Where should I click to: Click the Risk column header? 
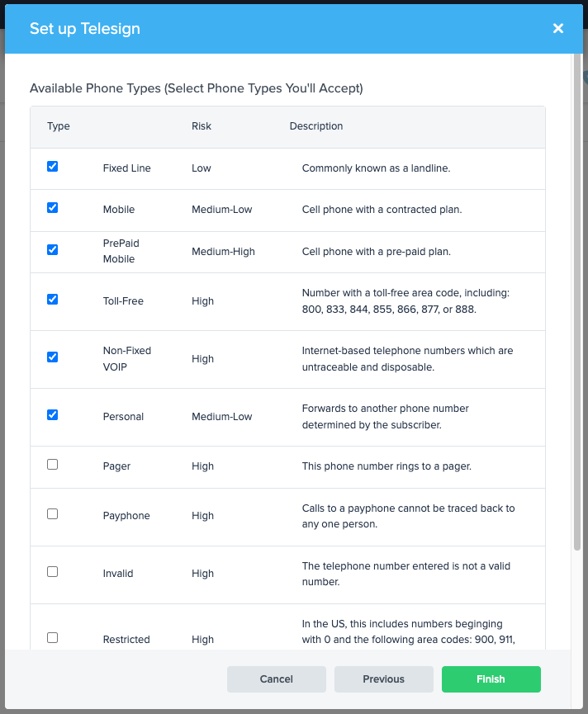point(202,126)
